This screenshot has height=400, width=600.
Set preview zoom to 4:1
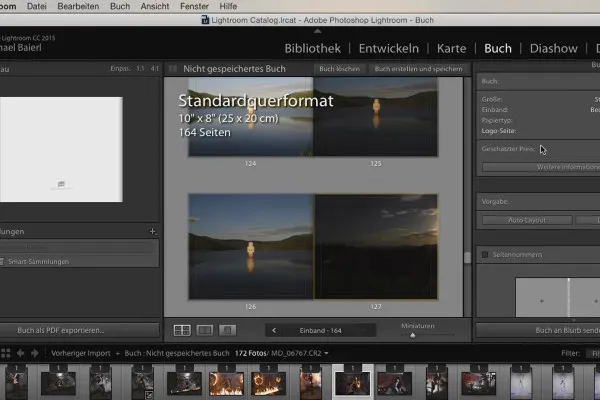coord(154,69)
